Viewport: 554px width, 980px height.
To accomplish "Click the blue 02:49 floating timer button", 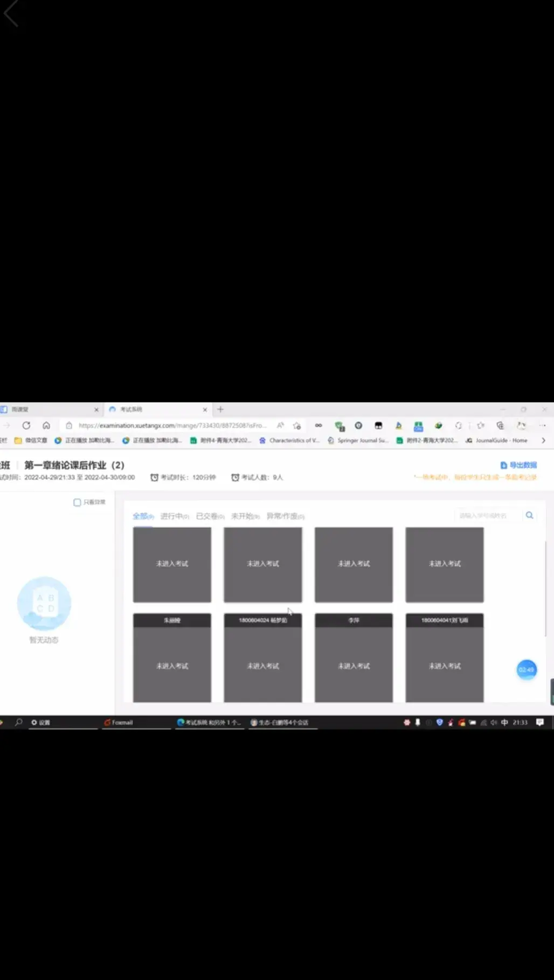I will (527, 670).
